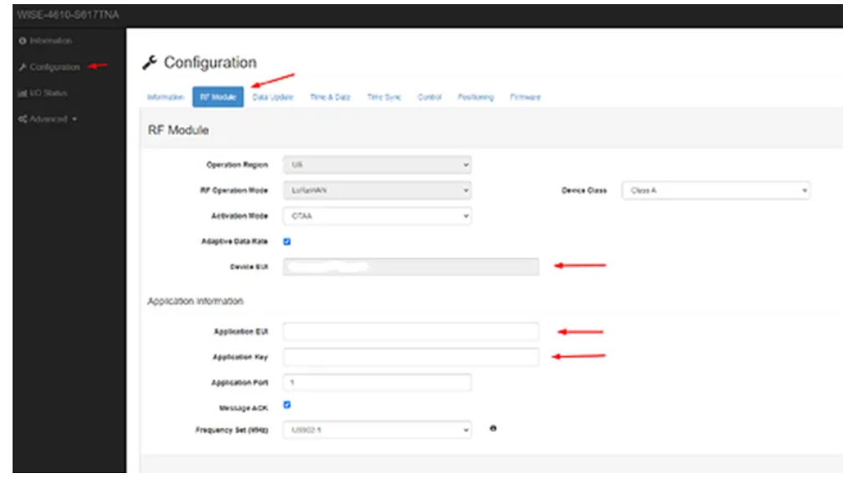Click the WISE-4610-S617TNA header title

pos(67,16)
